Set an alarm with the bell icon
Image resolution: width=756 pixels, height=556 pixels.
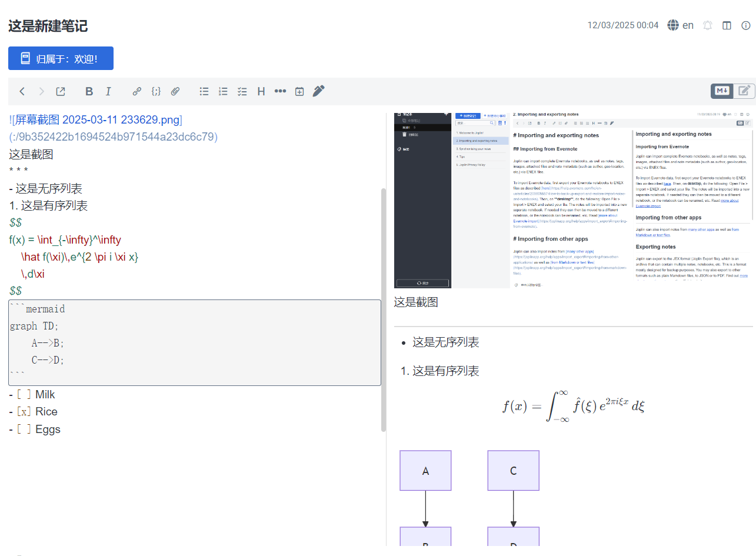click(708, 25)
